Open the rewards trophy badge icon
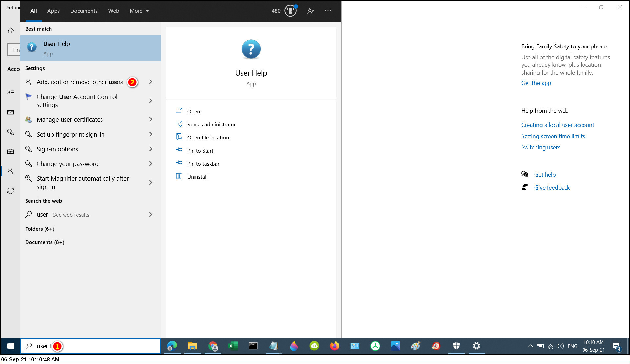630x364 pixels. click(x=290, y=11)
